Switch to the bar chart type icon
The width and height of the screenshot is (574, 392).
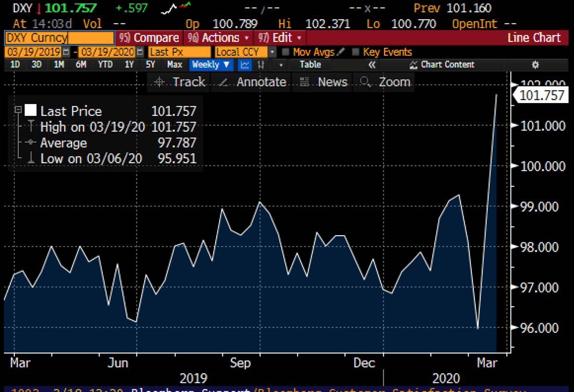[x=261, y=65]
